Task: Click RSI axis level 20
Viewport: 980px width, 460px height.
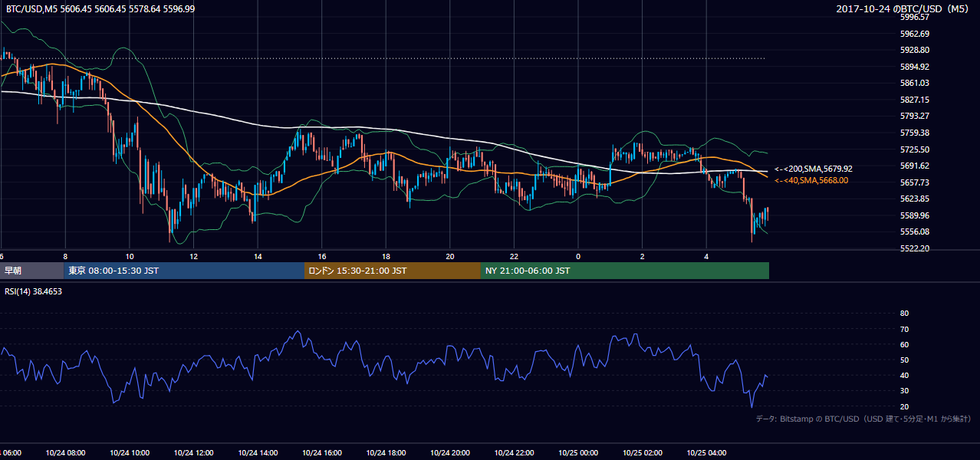Action: click(904, 406)
